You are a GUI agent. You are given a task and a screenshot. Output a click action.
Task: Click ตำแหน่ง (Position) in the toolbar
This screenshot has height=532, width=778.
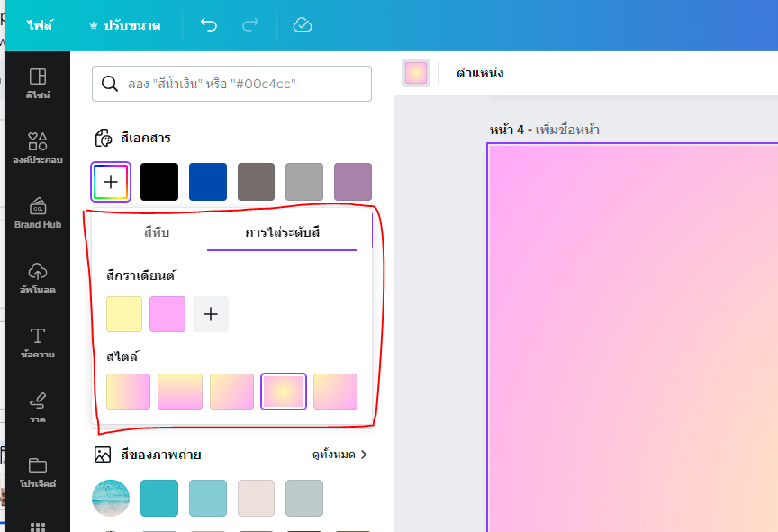coord(480,74)
